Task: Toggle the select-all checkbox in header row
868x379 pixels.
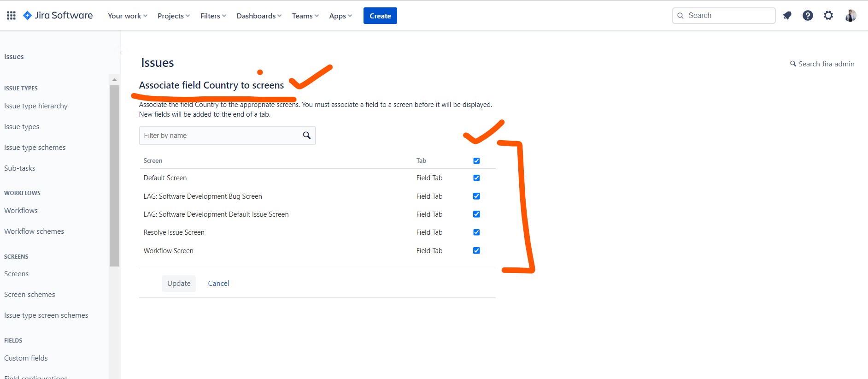Action: (476, 161)
